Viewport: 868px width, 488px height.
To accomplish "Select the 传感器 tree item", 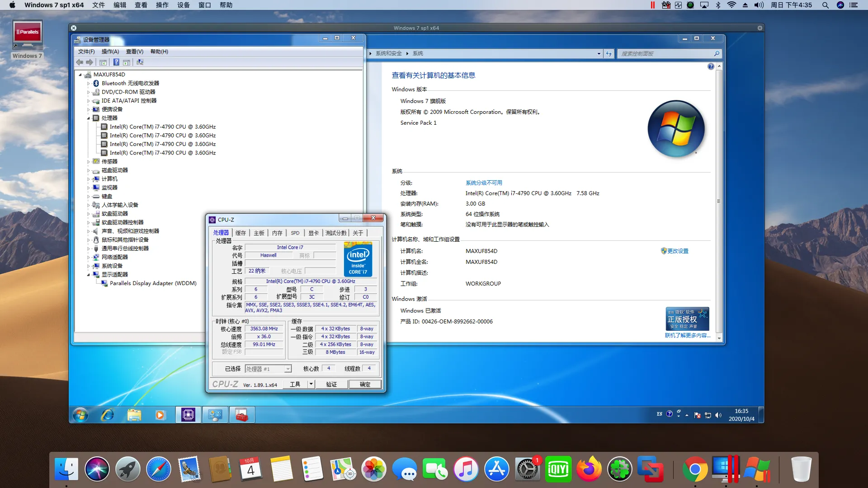I will [109, 161].
